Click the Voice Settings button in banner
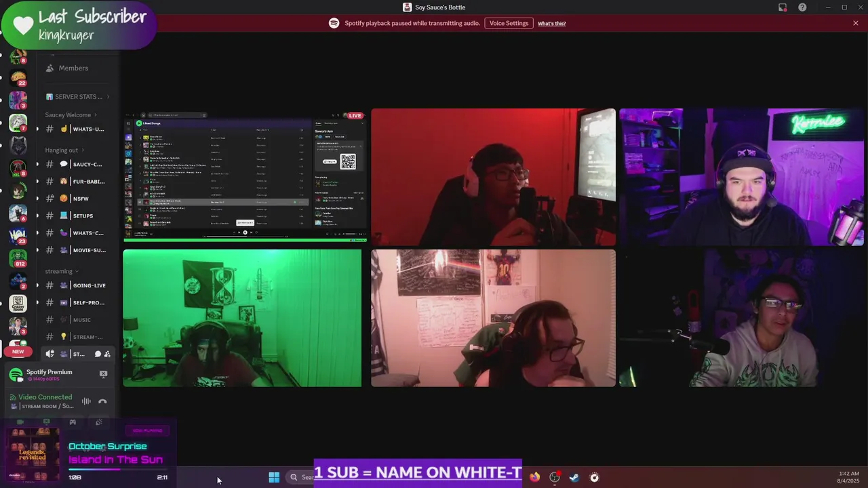This screenshot has width=868, height=488. tap(509, 23)
